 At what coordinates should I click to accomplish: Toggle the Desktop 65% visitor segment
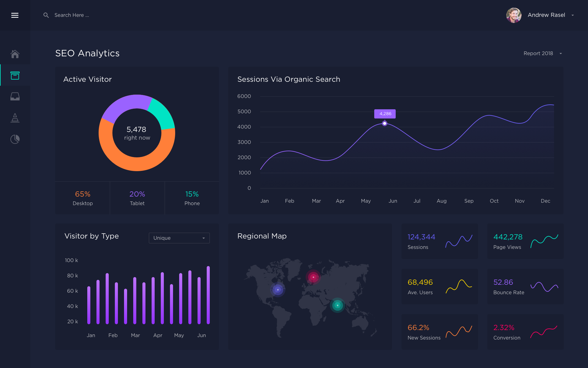coord(83,197)
